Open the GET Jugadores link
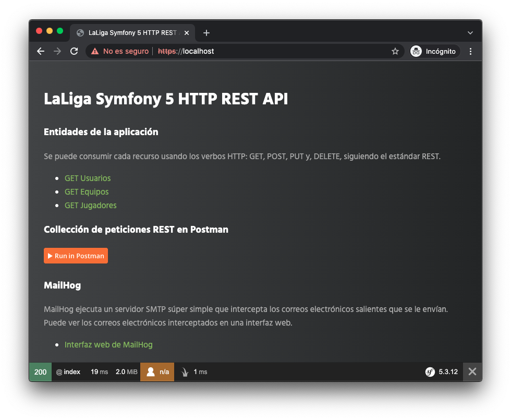 91,206
